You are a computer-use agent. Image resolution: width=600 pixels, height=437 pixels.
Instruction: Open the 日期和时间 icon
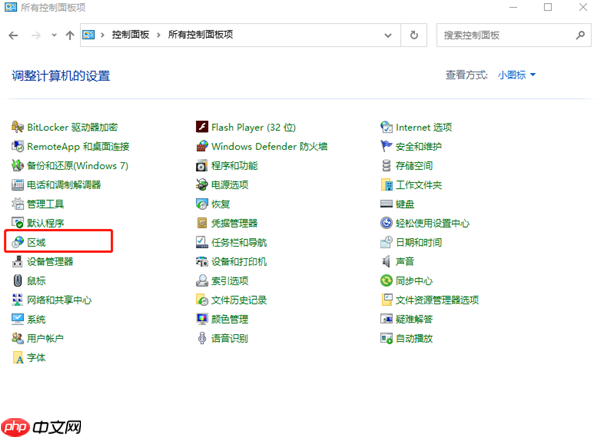pyautogui.click(x=386, y=242)
